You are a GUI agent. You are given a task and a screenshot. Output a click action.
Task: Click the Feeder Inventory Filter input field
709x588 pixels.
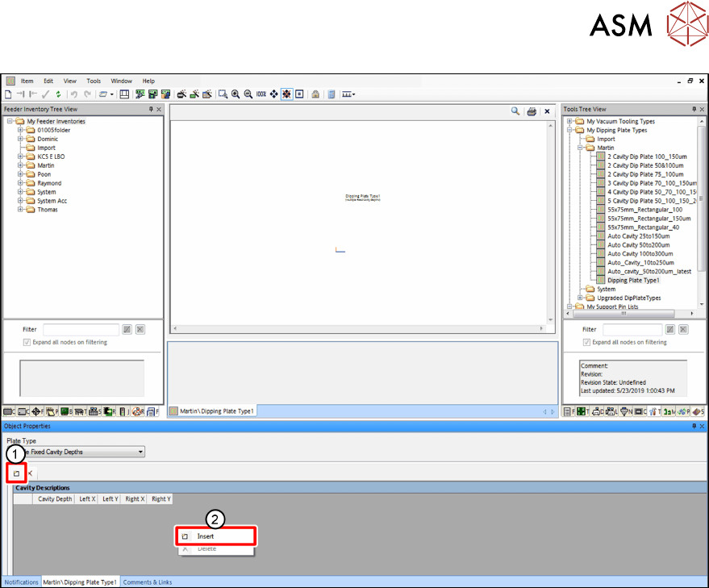tap(81, 329)
